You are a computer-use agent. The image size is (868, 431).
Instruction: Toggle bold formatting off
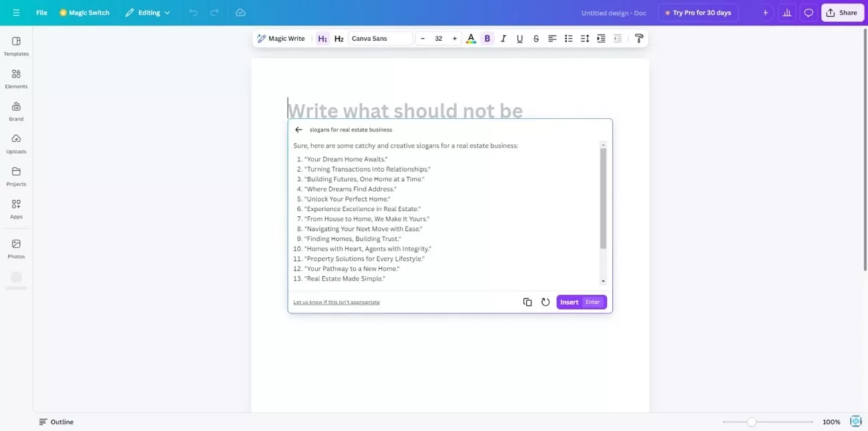pyautogui.click(x=487, y=38)
